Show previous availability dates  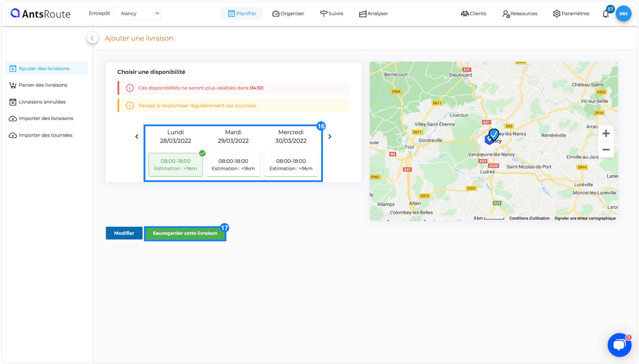(137, 136)
